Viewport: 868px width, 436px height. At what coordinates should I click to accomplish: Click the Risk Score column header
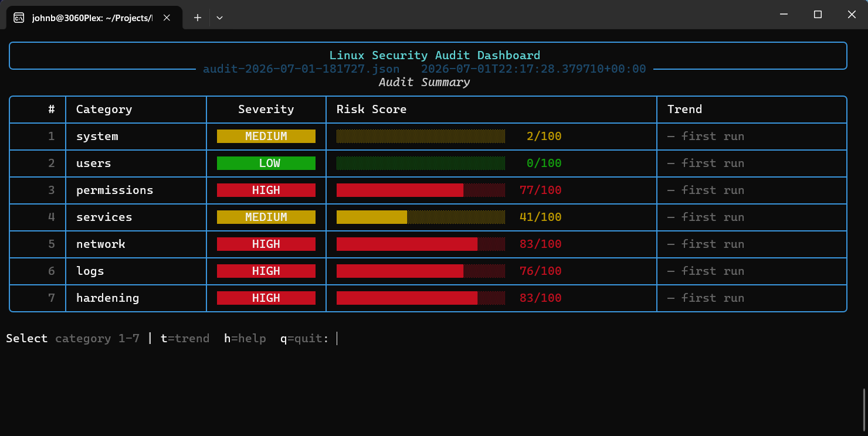point(372,110)
